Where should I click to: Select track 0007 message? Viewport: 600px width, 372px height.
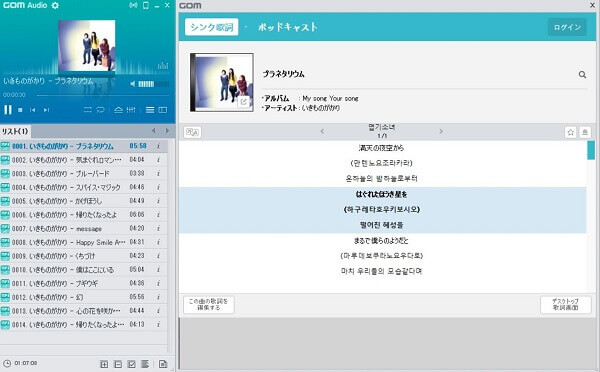(x=83, y=228)
